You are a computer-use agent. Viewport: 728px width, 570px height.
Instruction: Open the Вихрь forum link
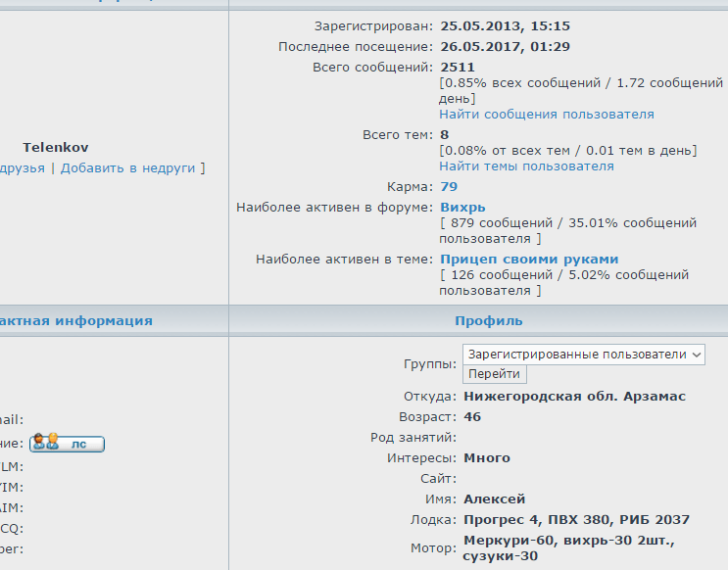pos(462,207)
